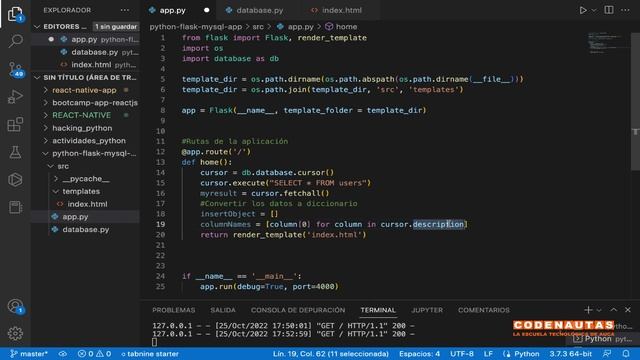
Task: Open the run options dropdown arrow
Action: pos(594,10)
